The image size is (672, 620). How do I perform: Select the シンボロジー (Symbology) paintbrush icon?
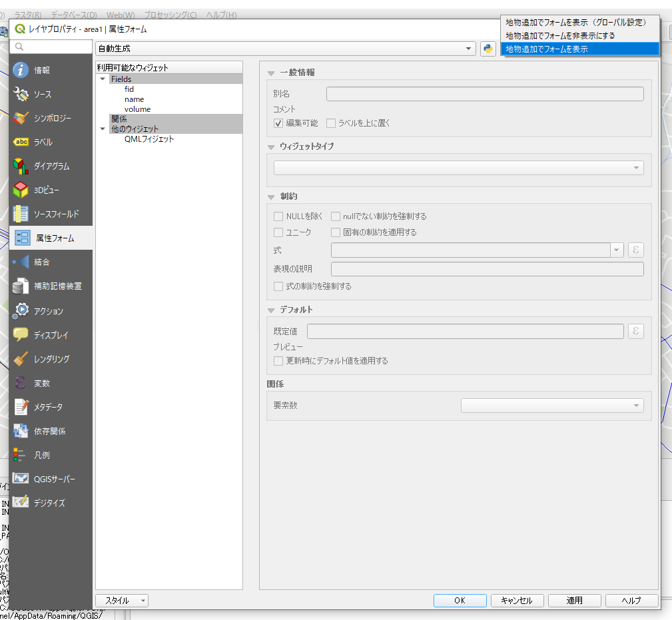(x=21, y=118)
